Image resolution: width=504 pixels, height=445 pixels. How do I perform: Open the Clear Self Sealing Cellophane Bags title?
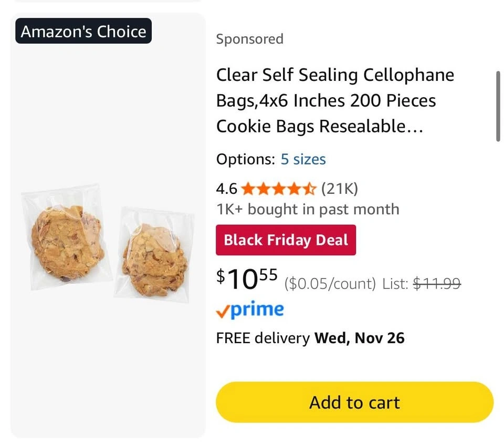[x=335, y=101]
